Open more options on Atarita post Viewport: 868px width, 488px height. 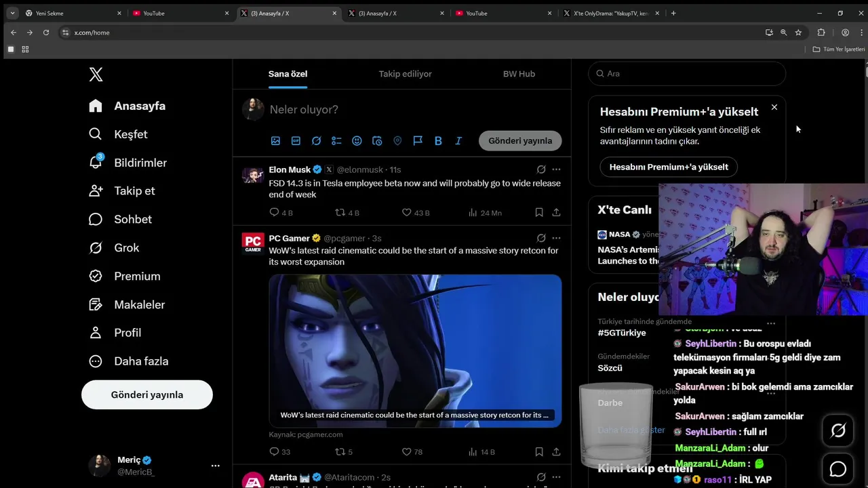coord(556,477)
